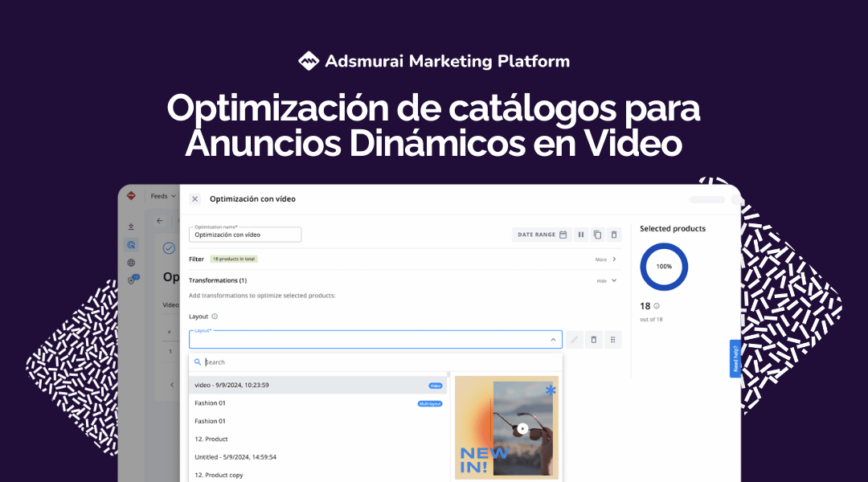Click the 100% selected products donut
Viewport: 868px width, 482px height.
coord(664,267)
